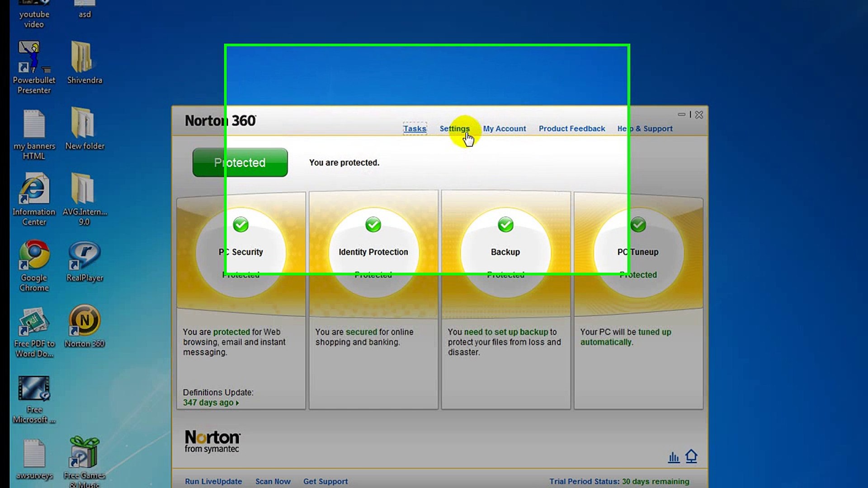Expand the 347 days ago definitions link
Screen dimensions: 868x488
[x=211, y=403]
